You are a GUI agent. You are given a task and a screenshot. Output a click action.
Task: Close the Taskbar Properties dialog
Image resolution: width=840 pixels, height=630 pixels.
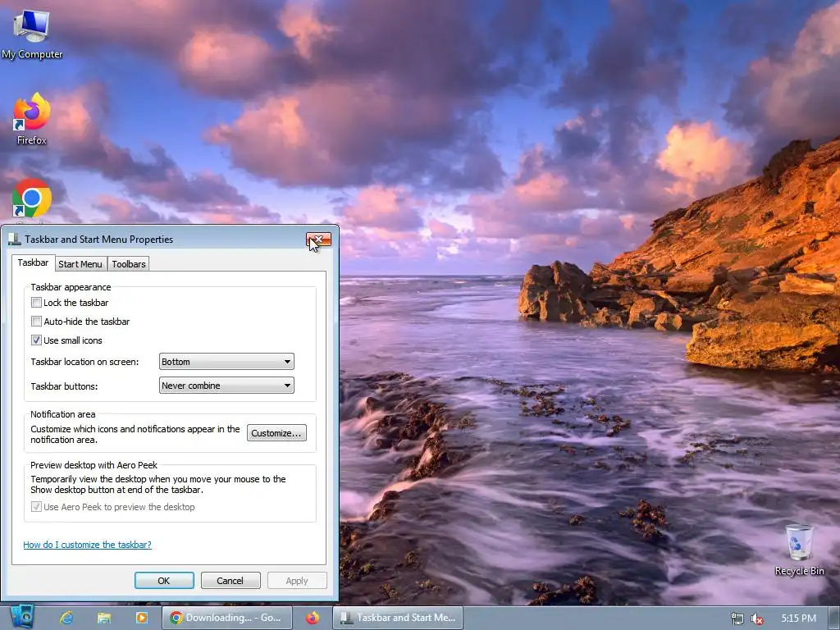[x=319, y=240]
